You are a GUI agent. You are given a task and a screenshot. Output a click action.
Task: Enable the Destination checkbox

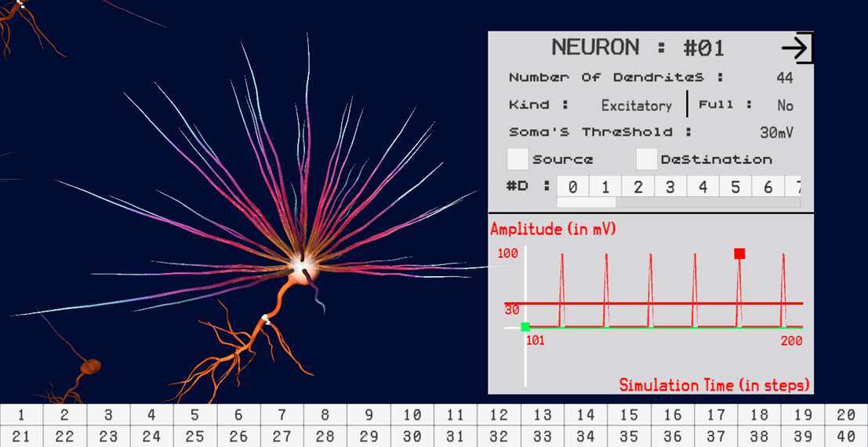646,159
